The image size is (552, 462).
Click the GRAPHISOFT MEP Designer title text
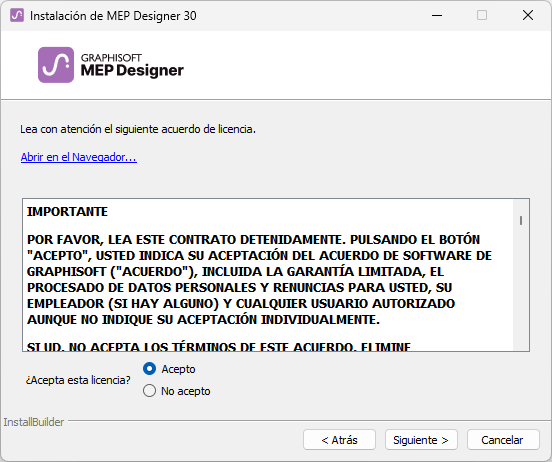pos(132,65)
